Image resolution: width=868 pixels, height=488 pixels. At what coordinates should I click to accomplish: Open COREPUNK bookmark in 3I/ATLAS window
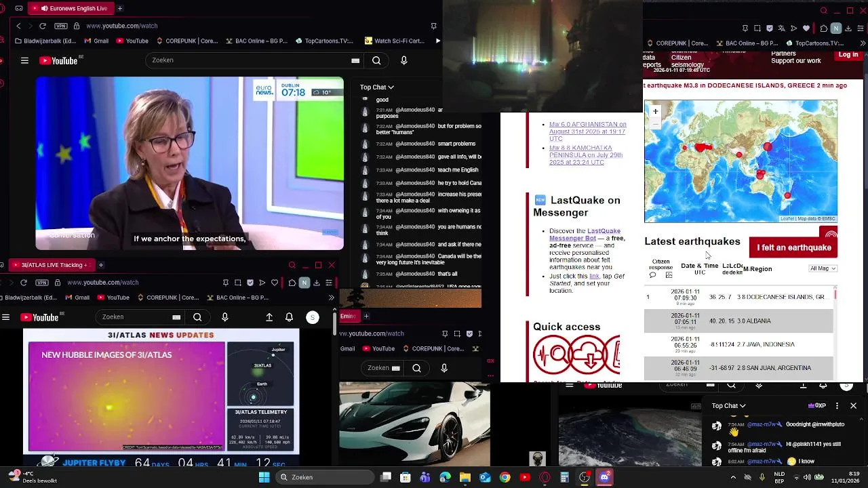167,298
